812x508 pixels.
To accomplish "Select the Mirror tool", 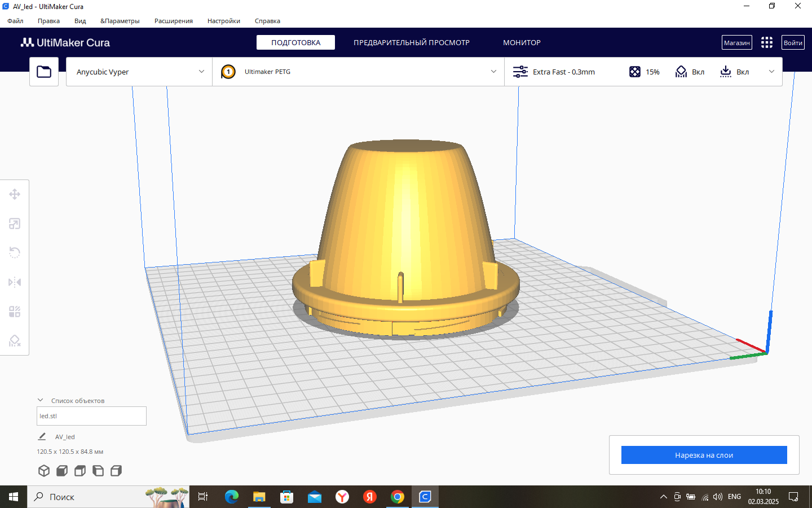I will pos(15,282).
